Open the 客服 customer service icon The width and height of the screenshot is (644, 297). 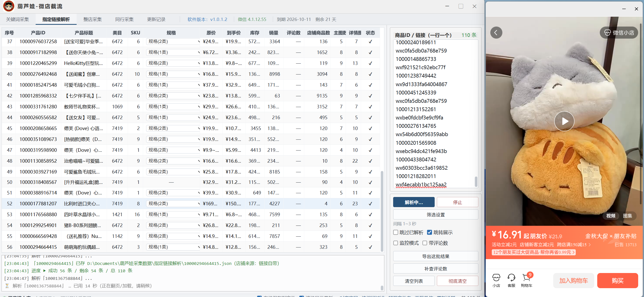click(511, 280)
